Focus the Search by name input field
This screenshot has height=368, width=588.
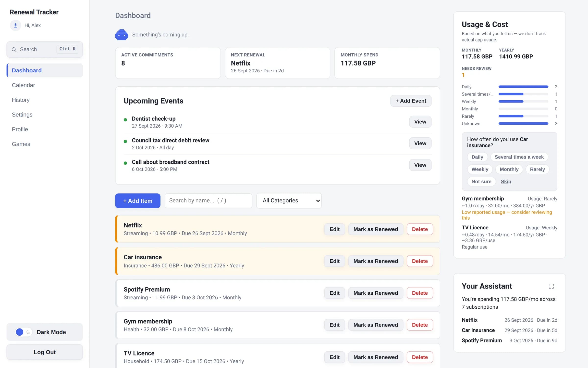click(208, 201)
